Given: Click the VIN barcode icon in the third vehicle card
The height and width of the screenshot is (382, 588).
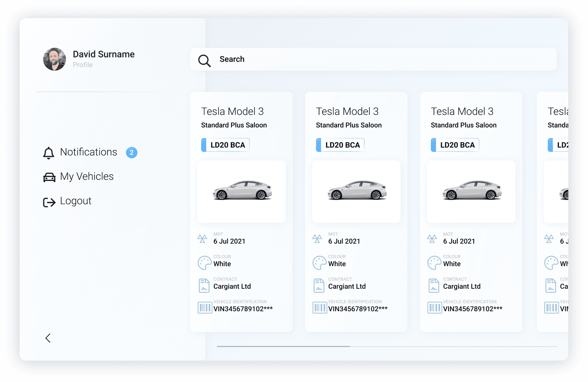Looking at the screenshot, I should click(x=435, y=308).
